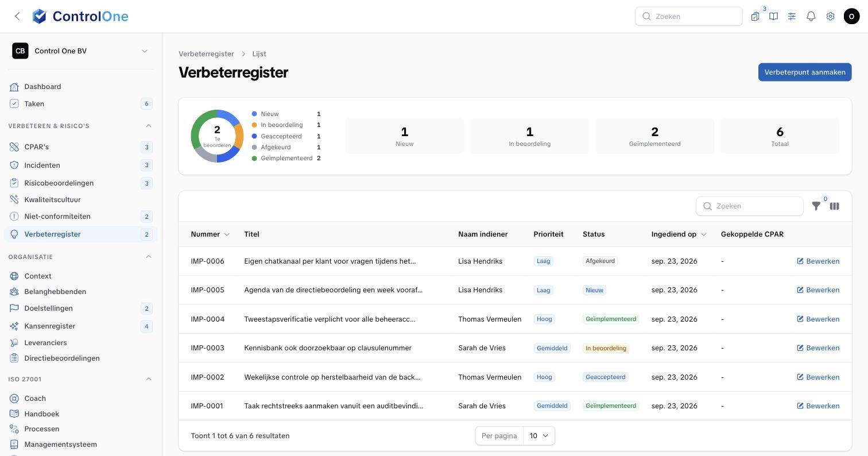Open Kwaliteitscultuur page
Screen dimensions: 868x456
pyautogui.click(x=80, y=200)
